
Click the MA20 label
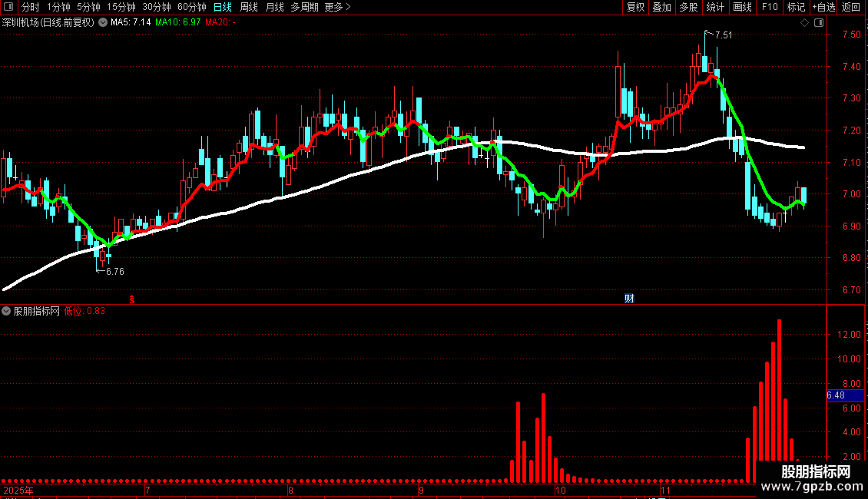point(220,22)
